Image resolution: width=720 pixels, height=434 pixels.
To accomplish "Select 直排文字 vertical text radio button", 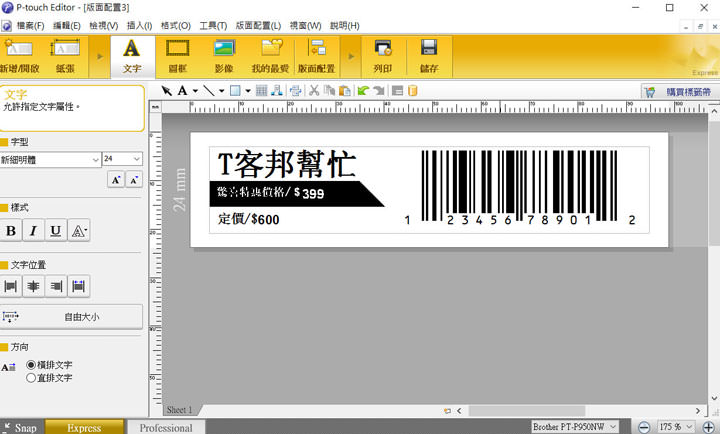I will [31, 378].
